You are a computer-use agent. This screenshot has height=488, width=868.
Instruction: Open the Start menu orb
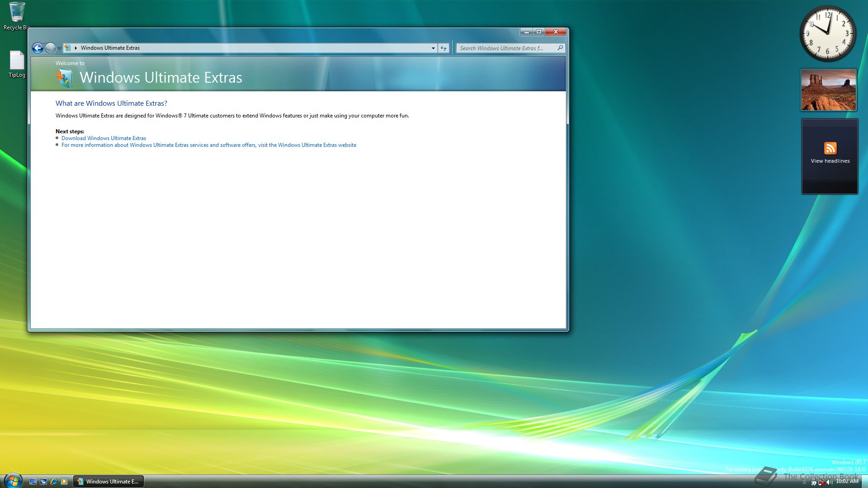click(13, 481)
